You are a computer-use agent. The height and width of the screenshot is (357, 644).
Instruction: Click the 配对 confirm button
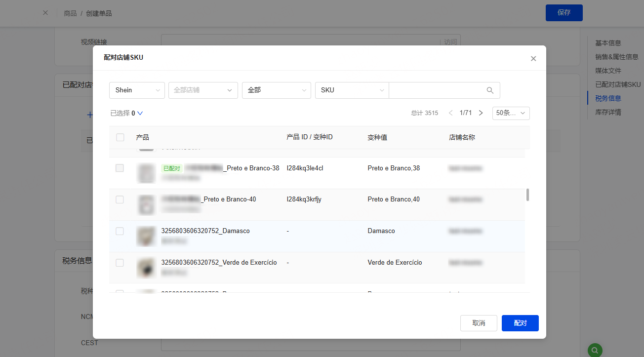click(x=520, y=323)
